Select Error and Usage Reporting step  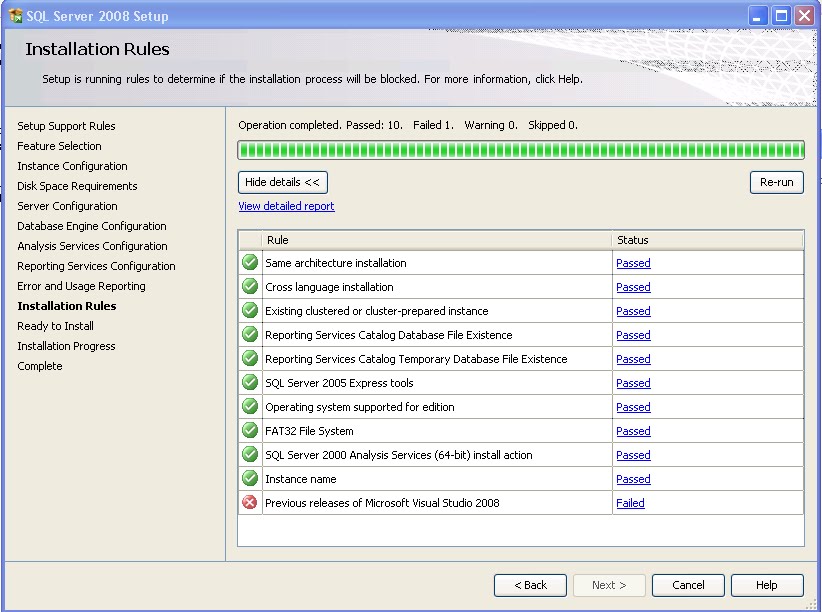tap(81, 286)
